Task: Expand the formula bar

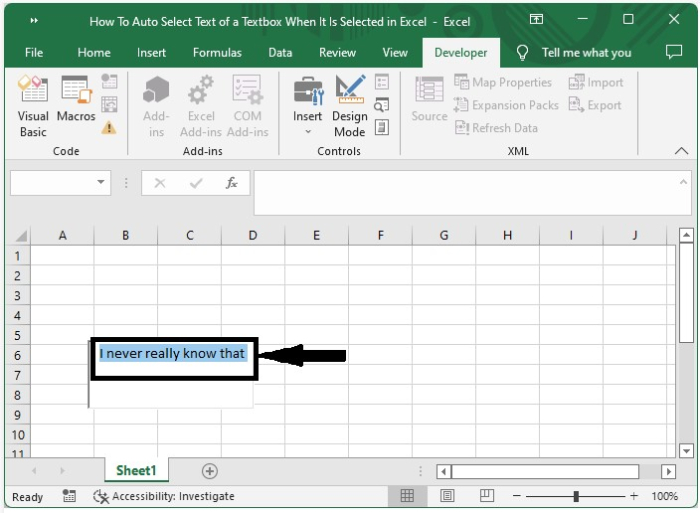Action: tap(683, 182)
